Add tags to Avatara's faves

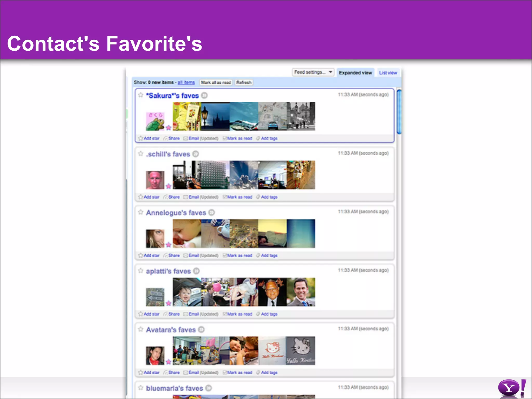click(x=267, y=373)
